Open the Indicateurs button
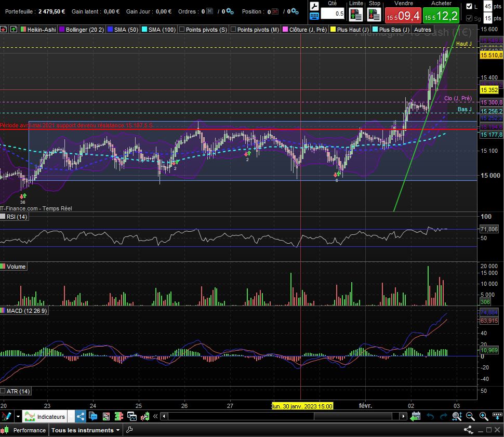504x437 pixels. click(x=45, y=416)
